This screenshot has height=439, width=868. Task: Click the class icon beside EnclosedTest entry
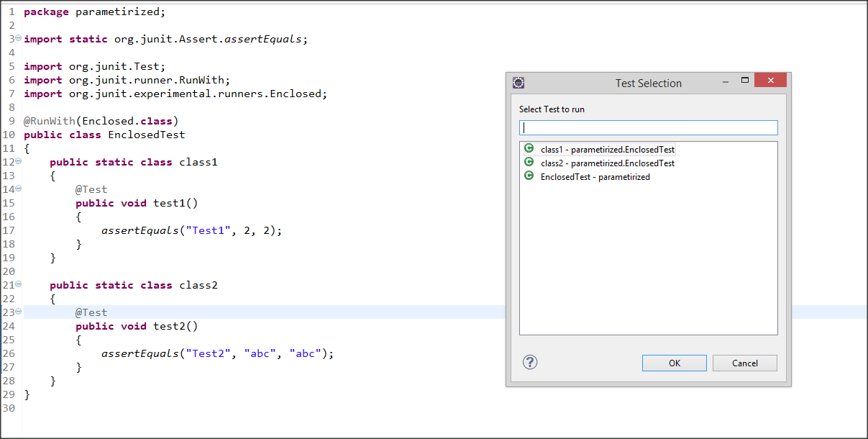click(x=529, y=176)
